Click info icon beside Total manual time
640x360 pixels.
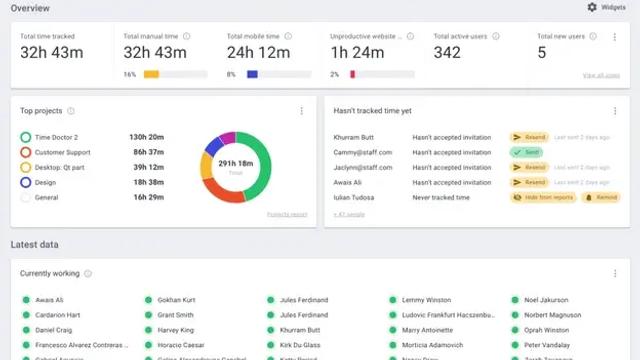coord(187,36)
